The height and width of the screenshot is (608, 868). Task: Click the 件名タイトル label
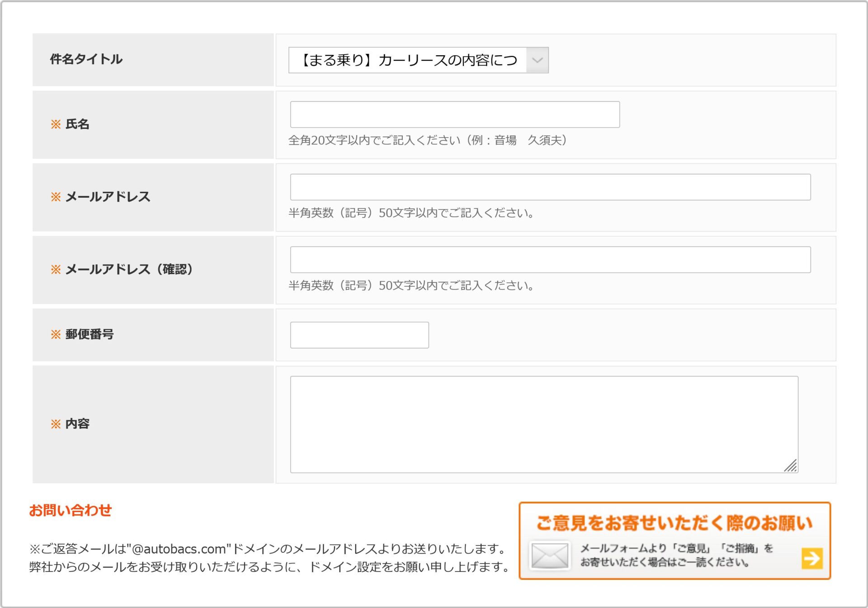86,59
